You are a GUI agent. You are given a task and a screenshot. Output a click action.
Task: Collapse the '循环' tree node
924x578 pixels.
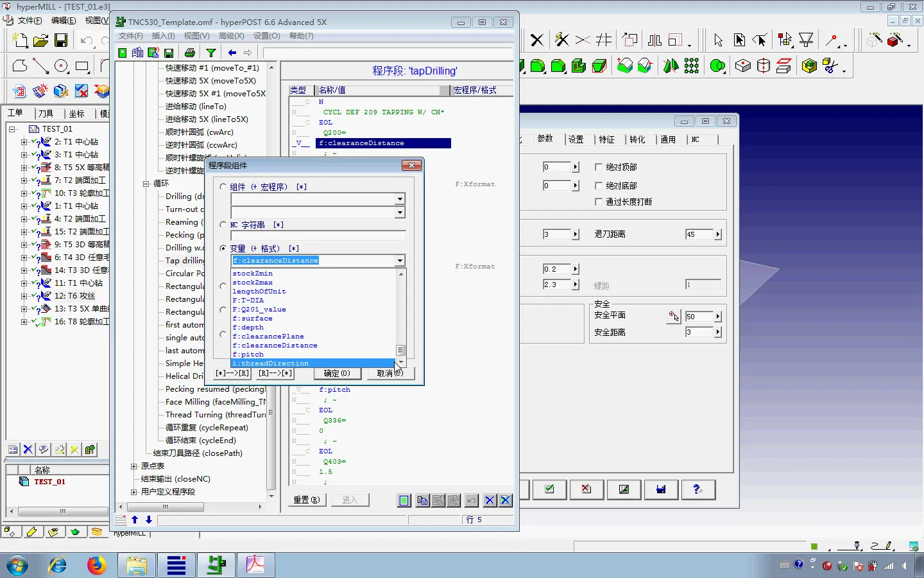click(x=146, y=184)
